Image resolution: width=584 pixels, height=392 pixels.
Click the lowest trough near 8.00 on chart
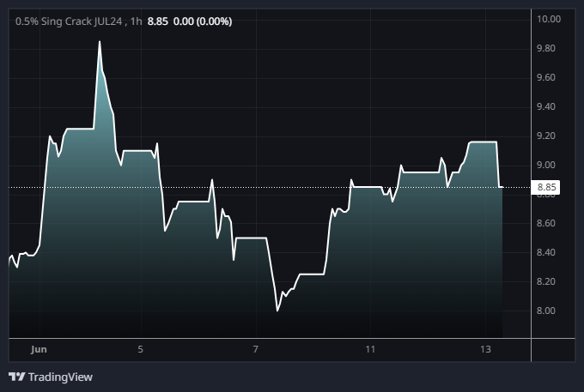click(x=277, y=311)
